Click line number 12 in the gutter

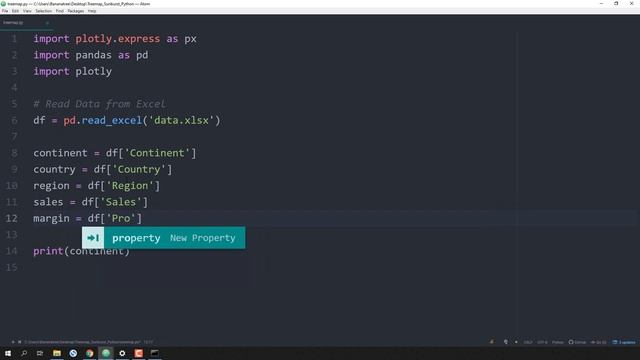pyautogui.click(x=11, y=218)
